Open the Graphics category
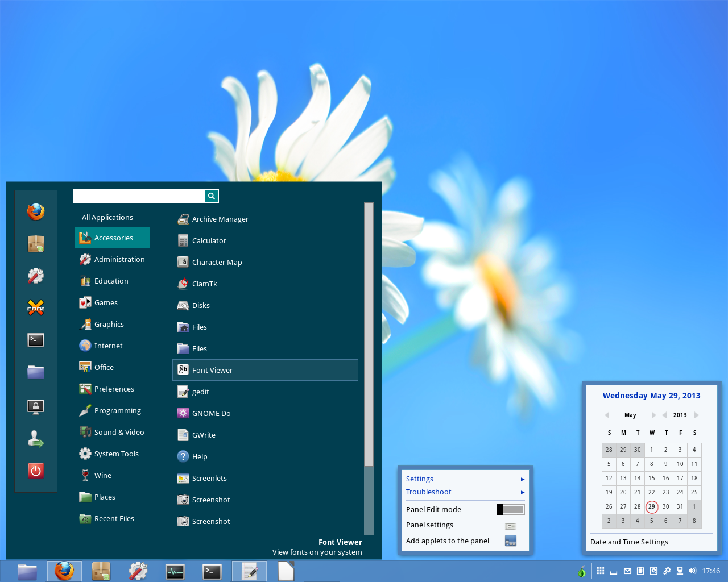This screenshot has height=582, width=728. tap(109, 325)
